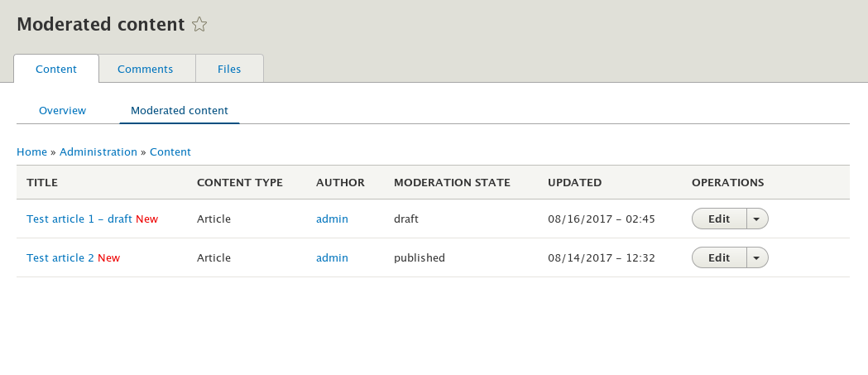Open the Administration breadcrumb link
Screen dimensions: 868x375
coord(98,151)
